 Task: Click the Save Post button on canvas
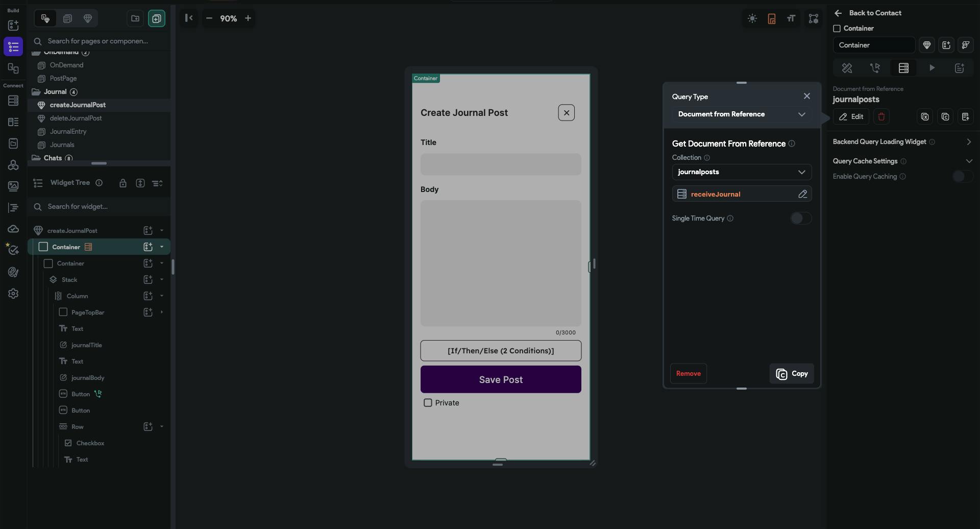501,379
